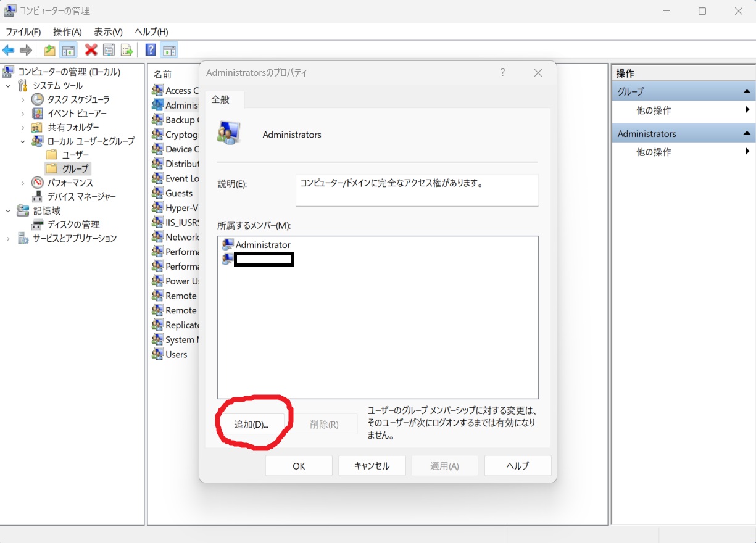Click the blue Help question mark icon
This screenshot has width=756, height=543.
[x=150, y=51]
